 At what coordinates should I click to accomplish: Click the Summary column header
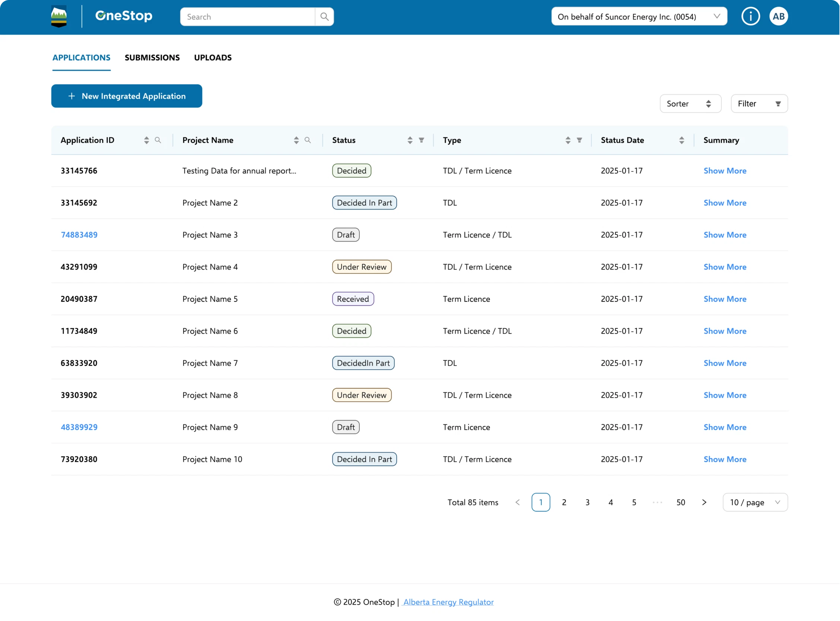[x=721, y=140]
